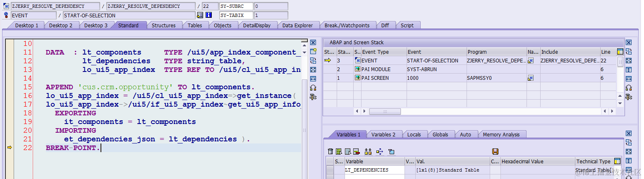Click the '[1x1(8)]Standard Table' value

point(448,170)
